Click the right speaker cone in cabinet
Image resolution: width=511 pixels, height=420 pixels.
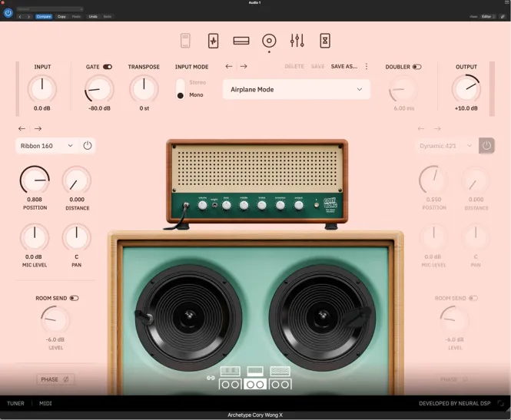click(322, 317)
